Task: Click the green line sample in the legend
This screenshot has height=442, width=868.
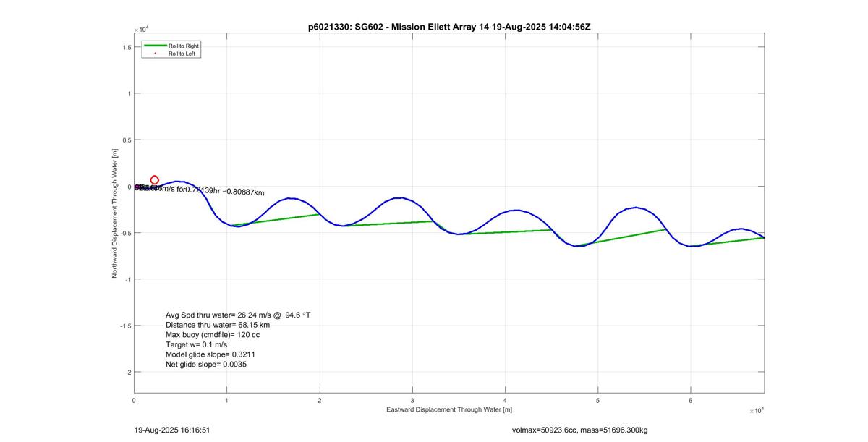Action: click(154, 46)
